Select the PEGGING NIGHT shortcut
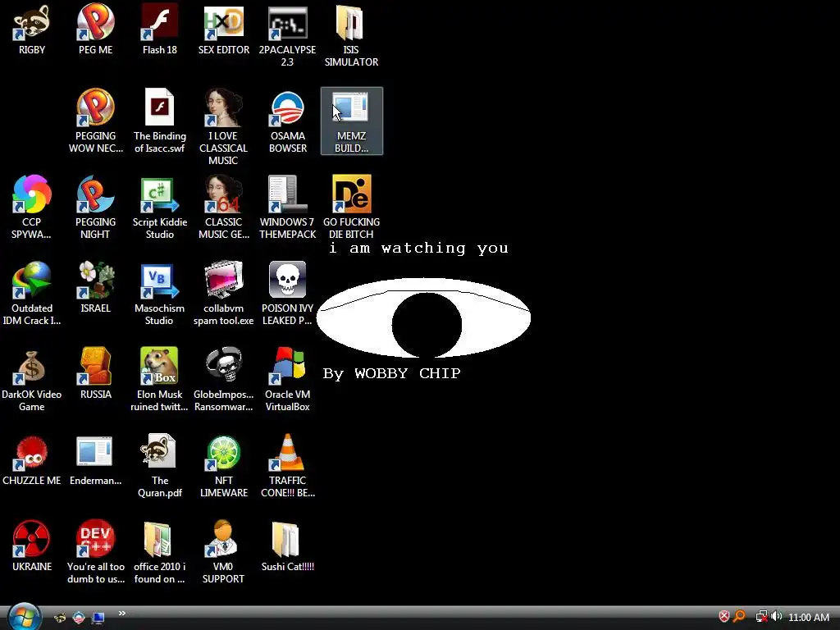This screenshot has height=630, width=840. point(95,208)
